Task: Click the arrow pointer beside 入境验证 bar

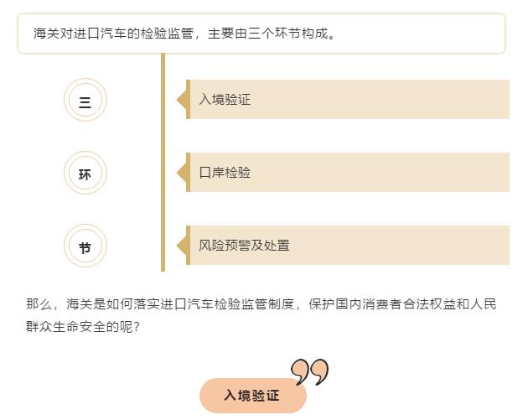Action: click(181, 100)
